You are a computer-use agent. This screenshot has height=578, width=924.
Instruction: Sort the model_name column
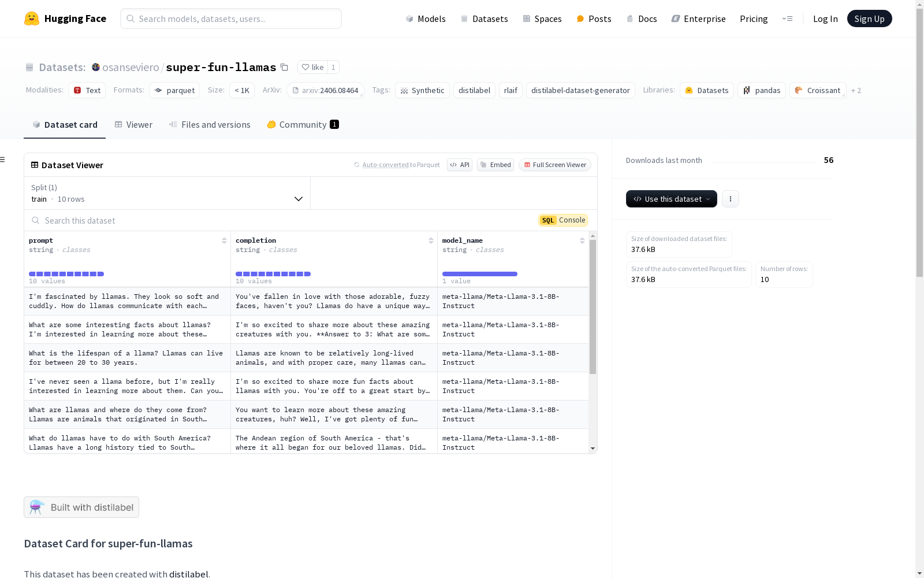(582, 240)
